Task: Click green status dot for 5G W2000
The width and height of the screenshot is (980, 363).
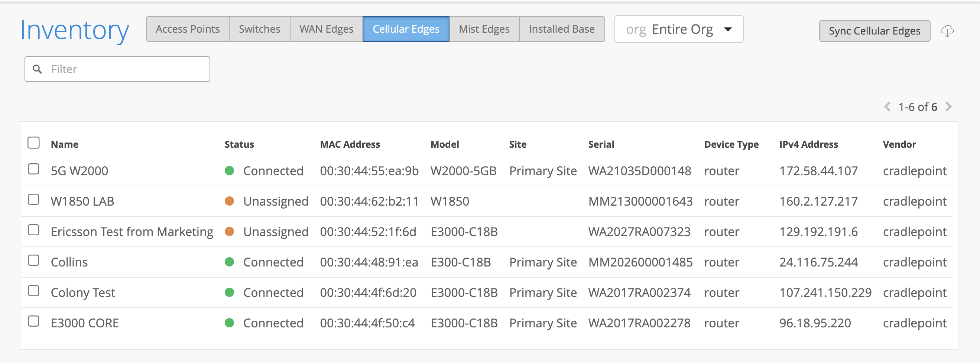Action: pyautogui.click(x=230, y=171)
